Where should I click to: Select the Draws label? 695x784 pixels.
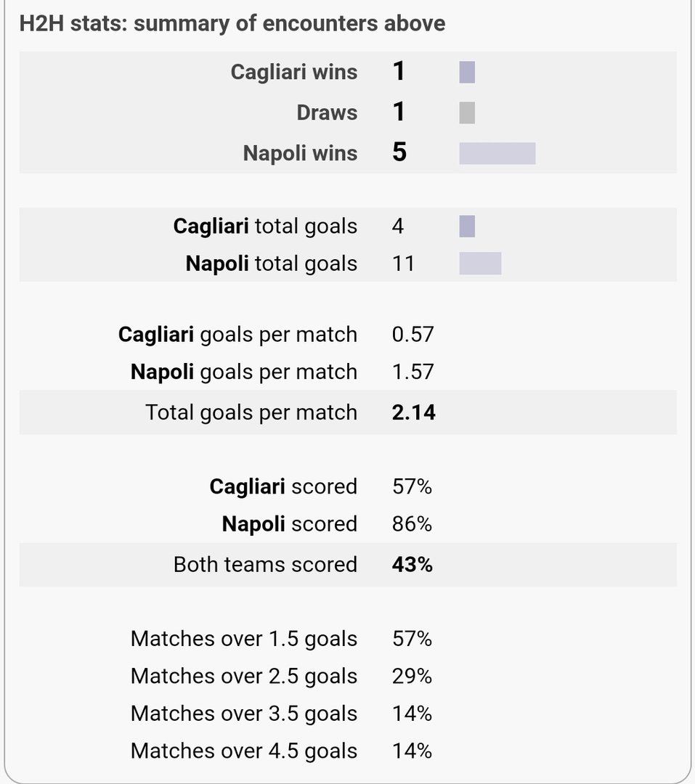(x=327, y=113)
